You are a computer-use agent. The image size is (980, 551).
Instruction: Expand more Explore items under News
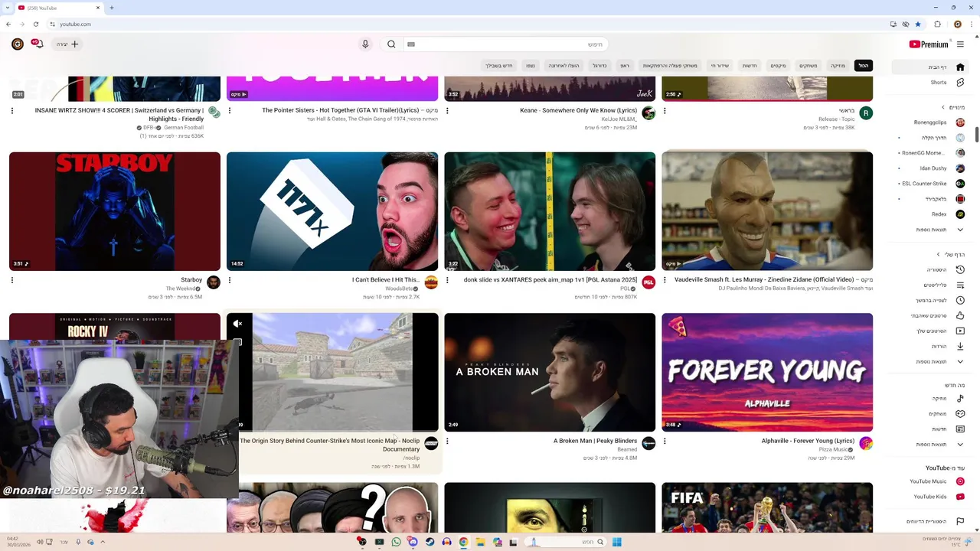(931, 445)
